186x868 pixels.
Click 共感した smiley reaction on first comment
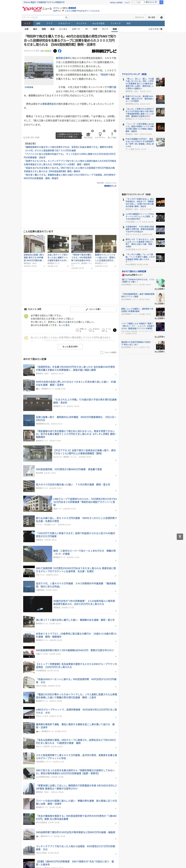pos(81,330)
